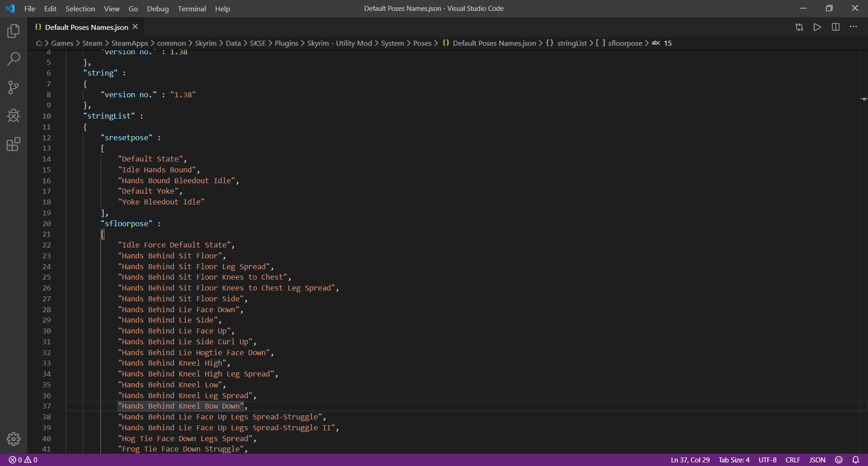Open the Selection menu

pyautogui.click(x=80, y=9)
